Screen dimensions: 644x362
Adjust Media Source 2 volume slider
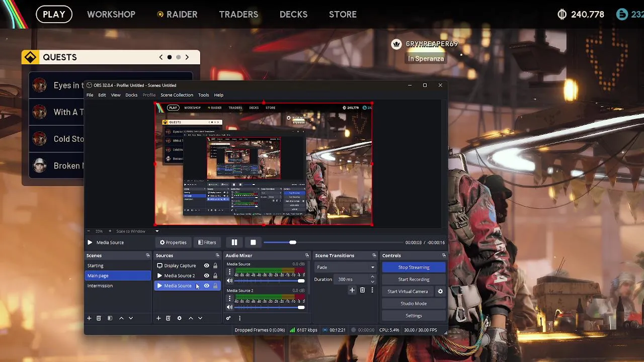click(270, 307)
